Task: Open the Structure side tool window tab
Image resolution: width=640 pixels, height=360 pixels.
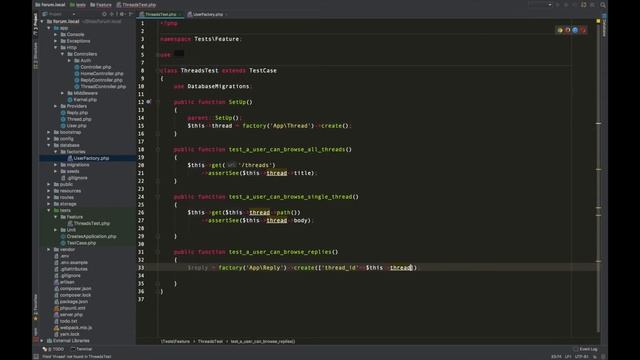Action: point(36,56)
